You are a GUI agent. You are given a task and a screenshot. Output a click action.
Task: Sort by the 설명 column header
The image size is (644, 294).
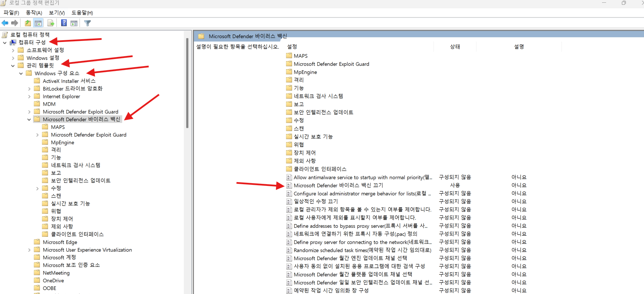(519, 46)
